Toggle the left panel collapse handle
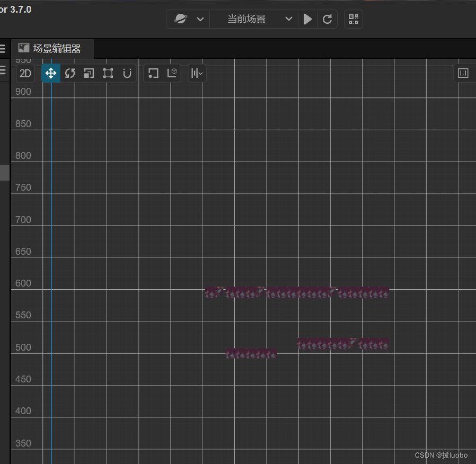The height and width of the screenshot is (464, 476). coord(4,172)
